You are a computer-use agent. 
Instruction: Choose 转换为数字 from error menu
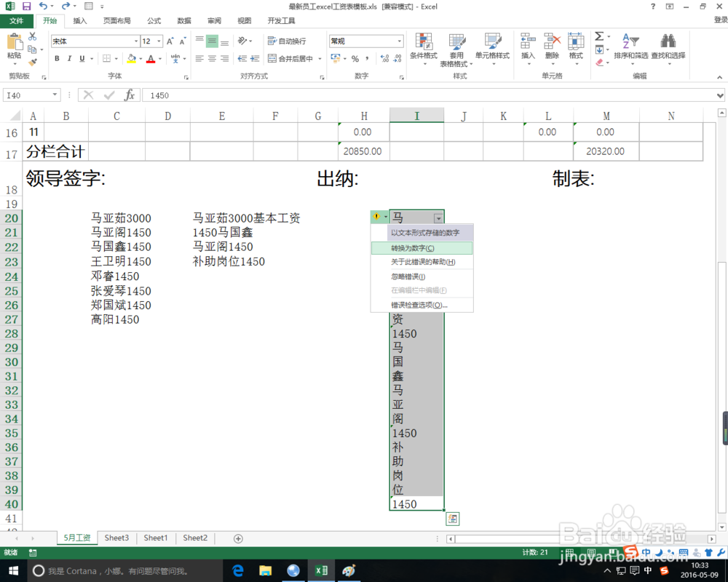pos(422,248)
